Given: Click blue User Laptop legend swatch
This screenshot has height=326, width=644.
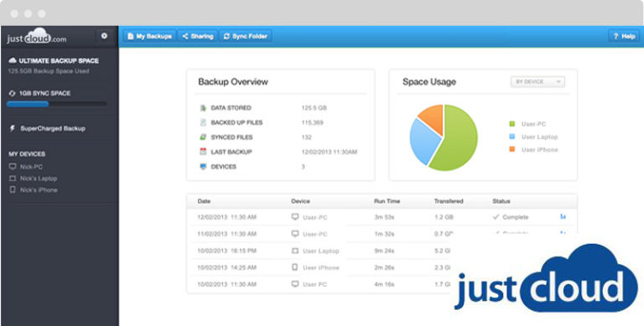Looking at the screenshot, I should point(512,137).
